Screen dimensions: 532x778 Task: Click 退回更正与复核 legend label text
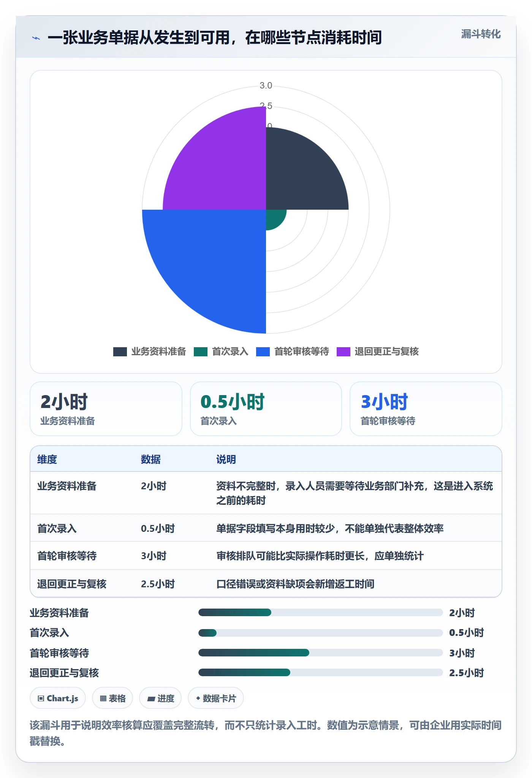(387, 352)
